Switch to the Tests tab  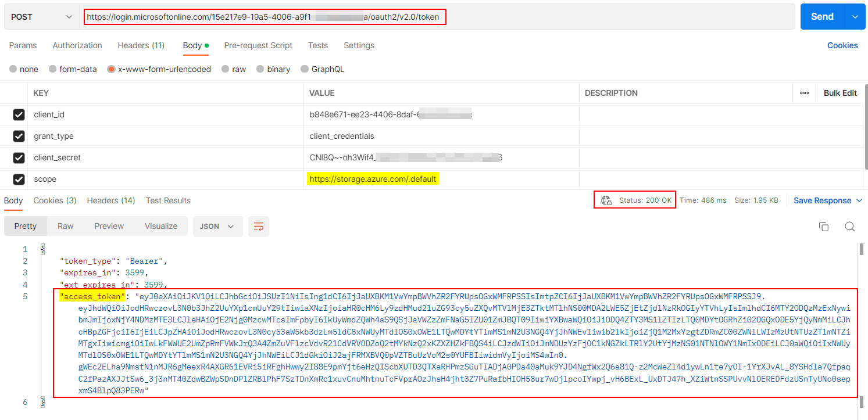(x=318, y=45)
